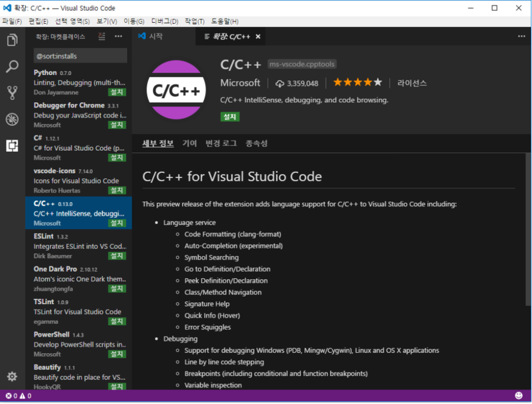Open the 이동(G) menu

pos(134,22)
